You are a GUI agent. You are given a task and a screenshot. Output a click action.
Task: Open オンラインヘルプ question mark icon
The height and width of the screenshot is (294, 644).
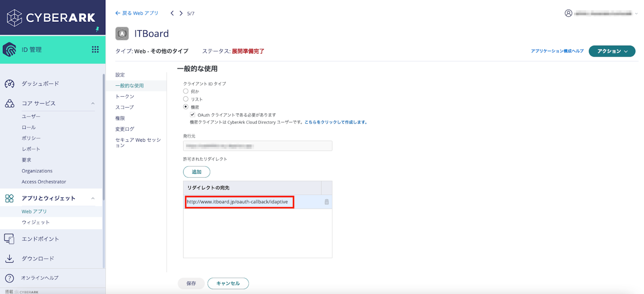point(9,278)
